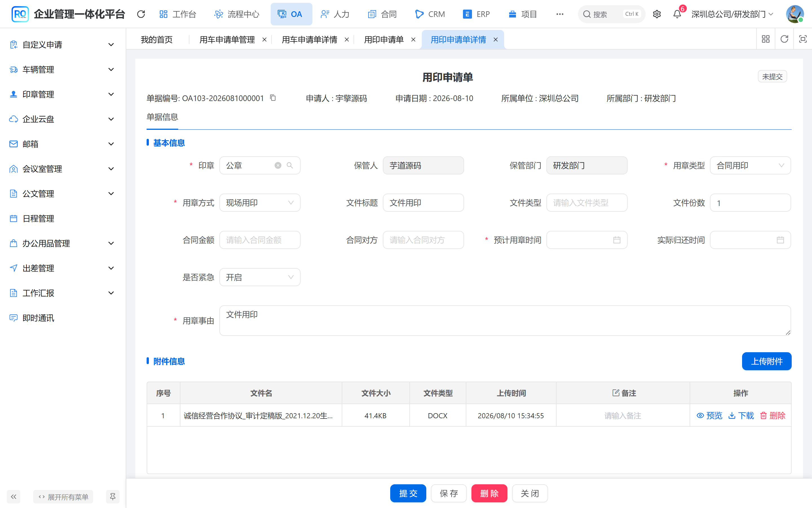The image size is (812, 508).
Task: Open the 是否紧急 dropdown
Action: (x=260, y=277)
